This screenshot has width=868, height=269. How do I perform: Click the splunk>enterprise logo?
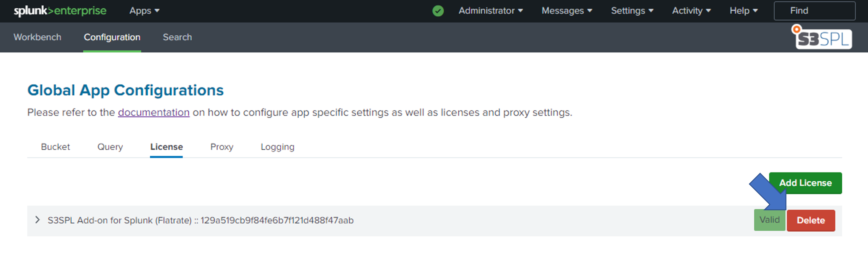click(x=60, y=11)
